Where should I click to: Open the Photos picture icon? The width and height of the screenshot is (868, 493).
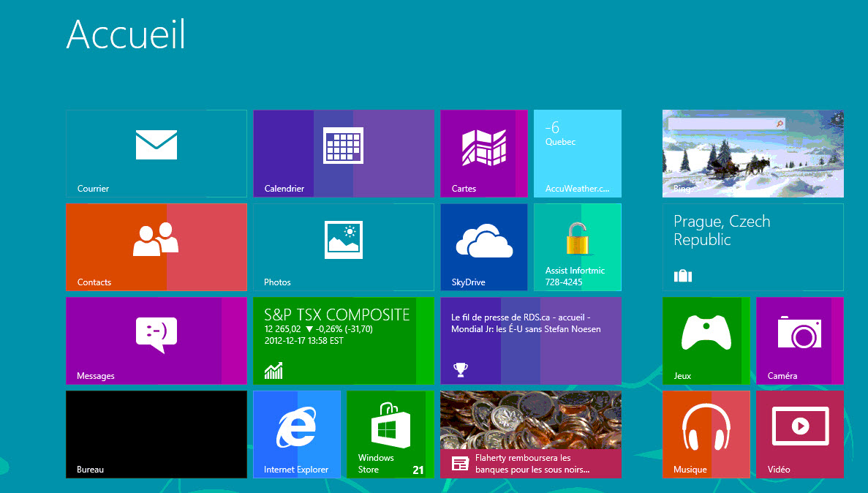pos(344,240)
